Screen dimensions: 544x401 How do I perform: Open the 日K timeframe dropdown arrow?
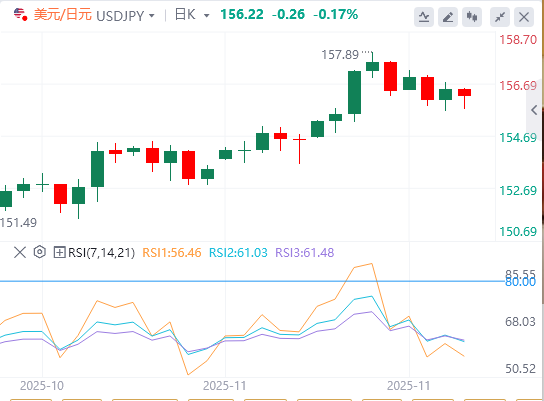tap(207, 16)
